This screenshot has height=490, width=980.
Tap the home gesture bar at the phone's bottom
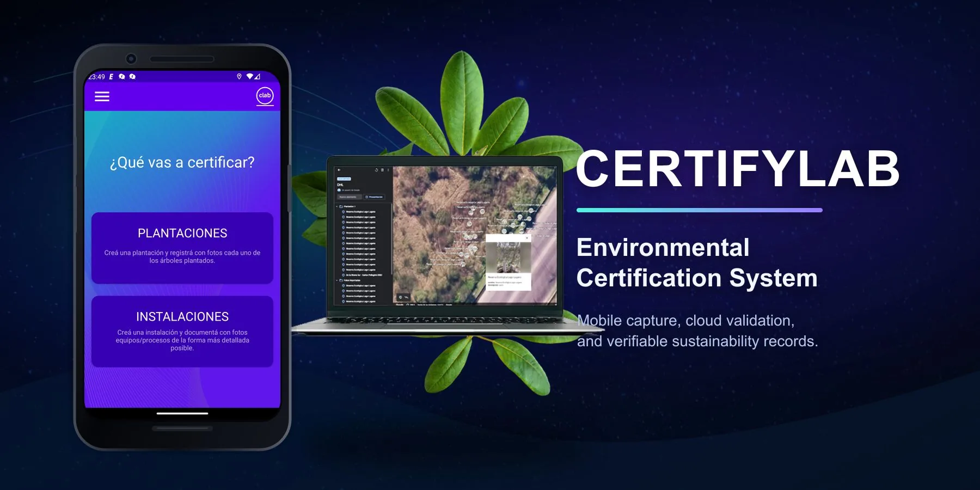(x=182, y=413)
